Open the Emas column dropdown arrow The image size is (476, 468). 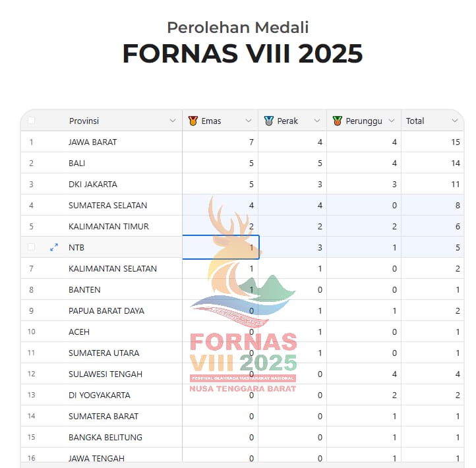pos(249,121)
